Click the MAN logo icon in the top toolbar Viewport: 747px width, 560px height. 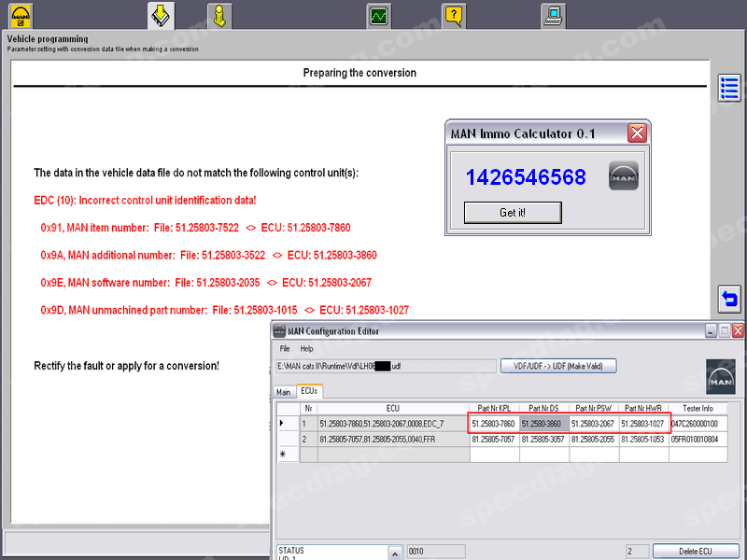(x=19, y=15)
